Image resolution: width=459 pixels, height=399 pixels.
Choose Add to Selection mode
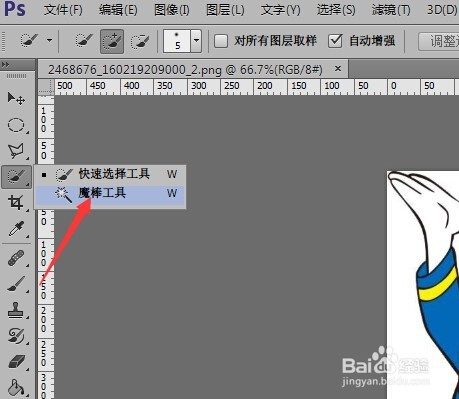(x=112, y=41)
